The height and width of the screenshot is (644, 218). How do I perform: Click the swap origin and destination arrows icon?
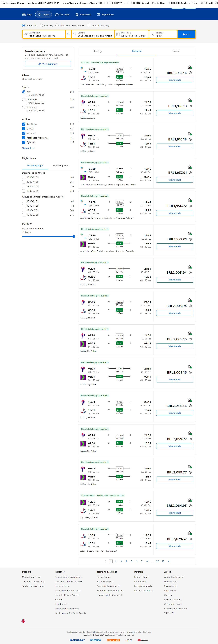click(69, 34)
